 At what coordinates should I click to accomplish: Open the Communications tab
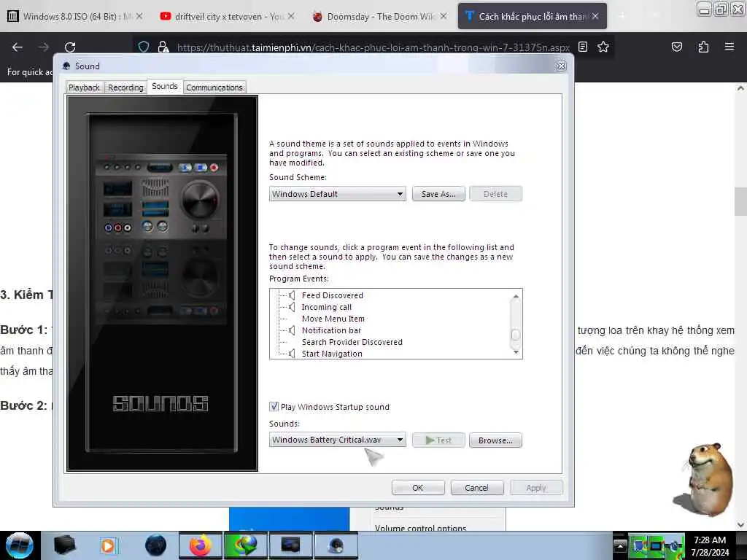coord(214,87)
